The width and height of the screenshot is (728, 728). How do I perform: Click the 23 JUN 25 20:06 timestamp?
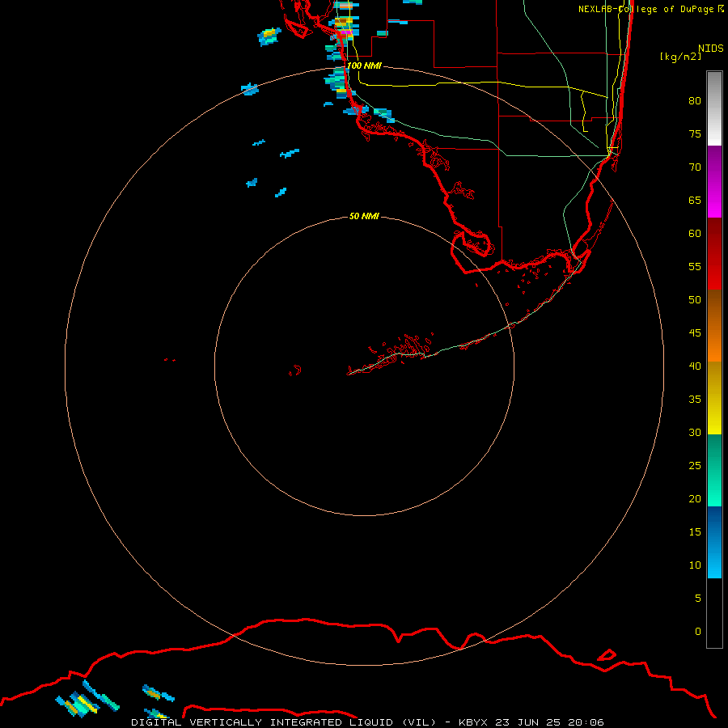549,722
